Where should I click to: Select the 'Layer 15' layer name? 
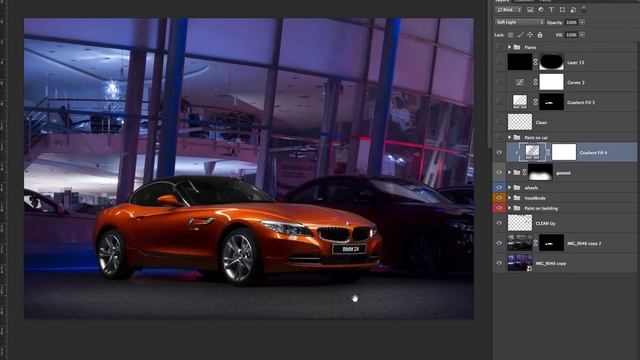[x=576, y=62]
